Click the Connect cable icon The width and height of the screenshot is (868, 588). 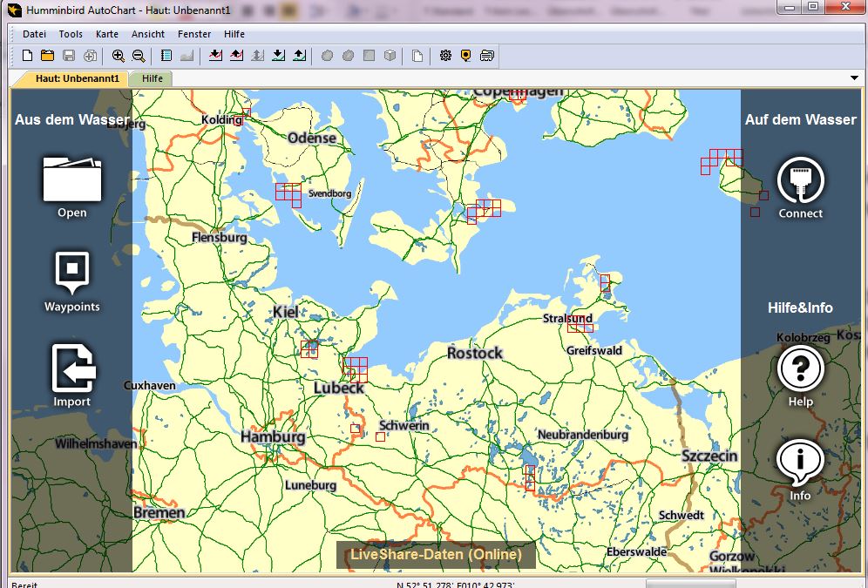[x=800, y=179]
